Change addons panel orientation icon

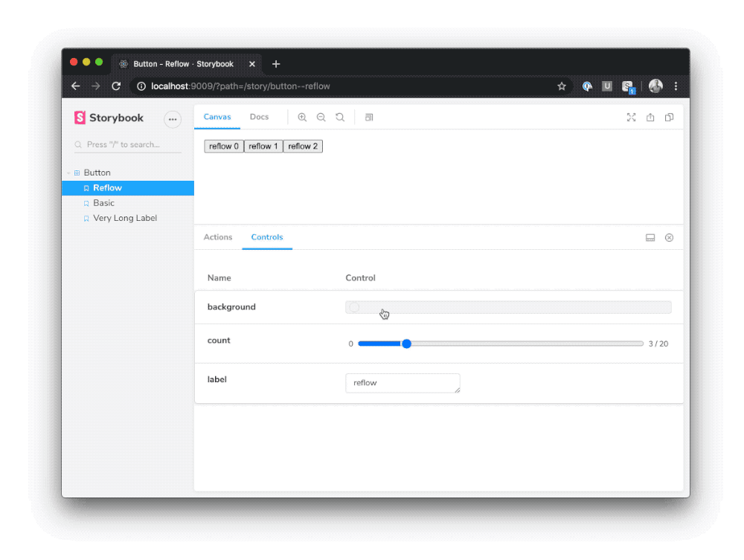pos(650,237)
